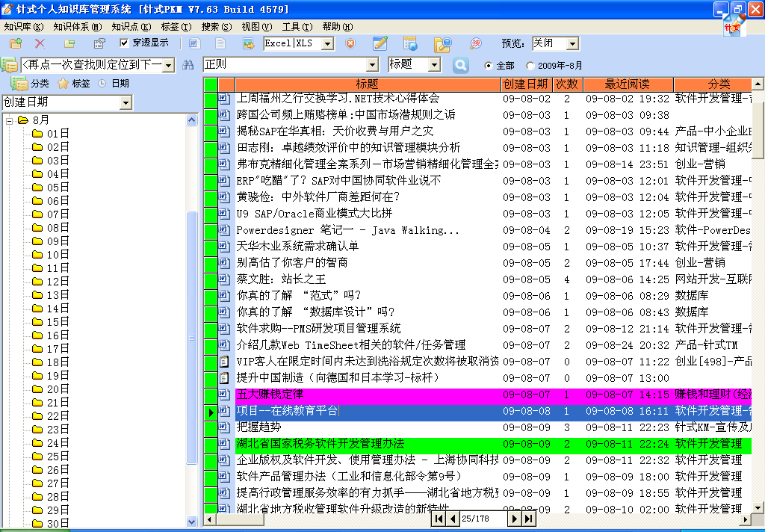Viewport: 765px width, 532px height.
Task: Collapse the 8月 tree node
Action: [x=9, y=120]
